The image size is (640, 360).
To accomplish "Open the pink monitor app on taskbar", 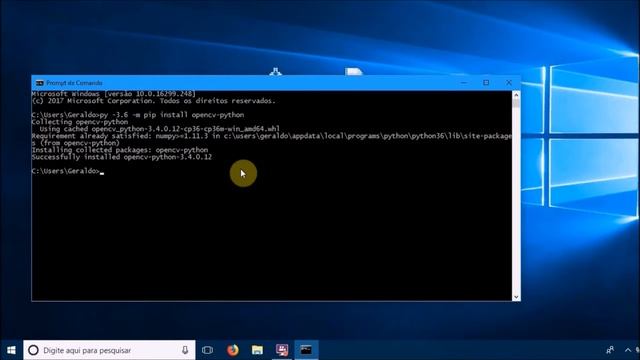I will click(x=282, y=350).
